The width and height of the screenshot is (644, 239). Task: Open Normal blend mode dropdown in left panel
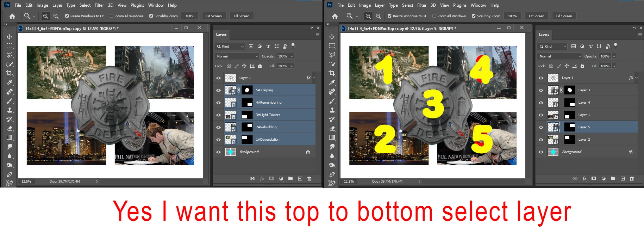coord(237,56)
